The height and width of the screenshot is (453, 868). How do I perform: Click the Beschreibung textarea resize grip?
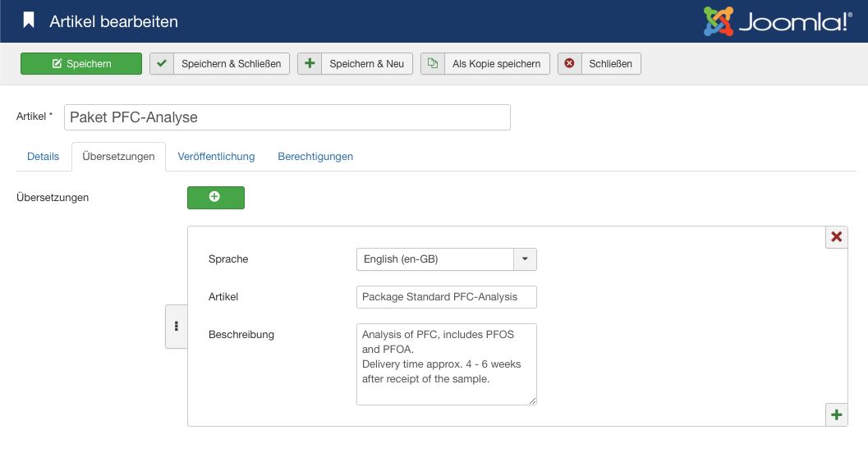pos(532,400)
